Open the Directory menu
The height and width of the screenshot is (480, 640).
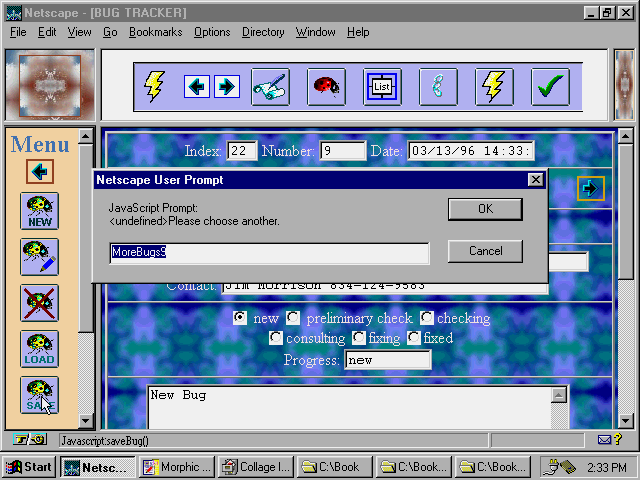263,32
